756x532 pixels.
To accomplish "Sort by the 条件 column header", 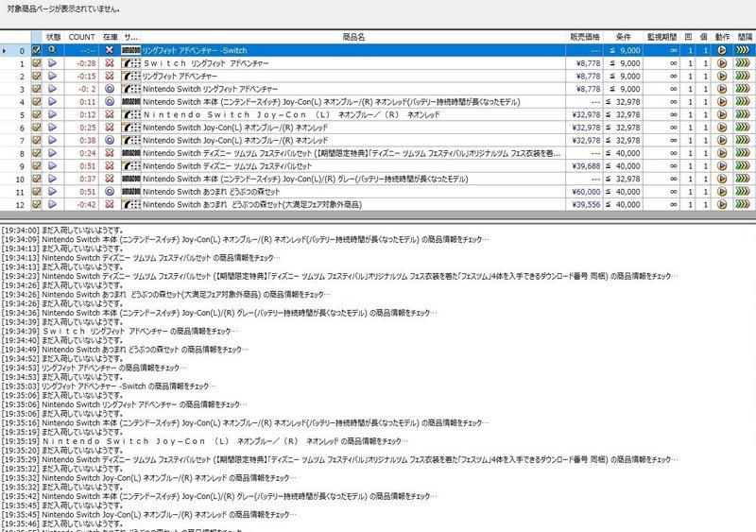I will tap(623, 37).
